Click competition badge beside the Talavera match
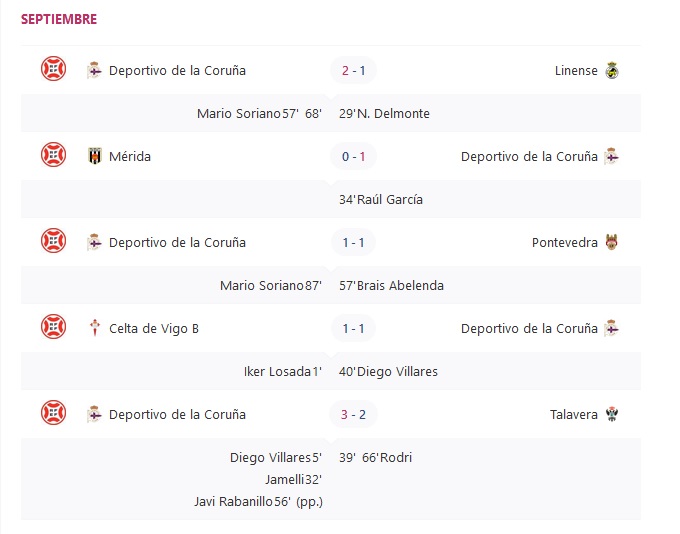Image resolution: width=680 pixels, height=534 pixels. 53,414
